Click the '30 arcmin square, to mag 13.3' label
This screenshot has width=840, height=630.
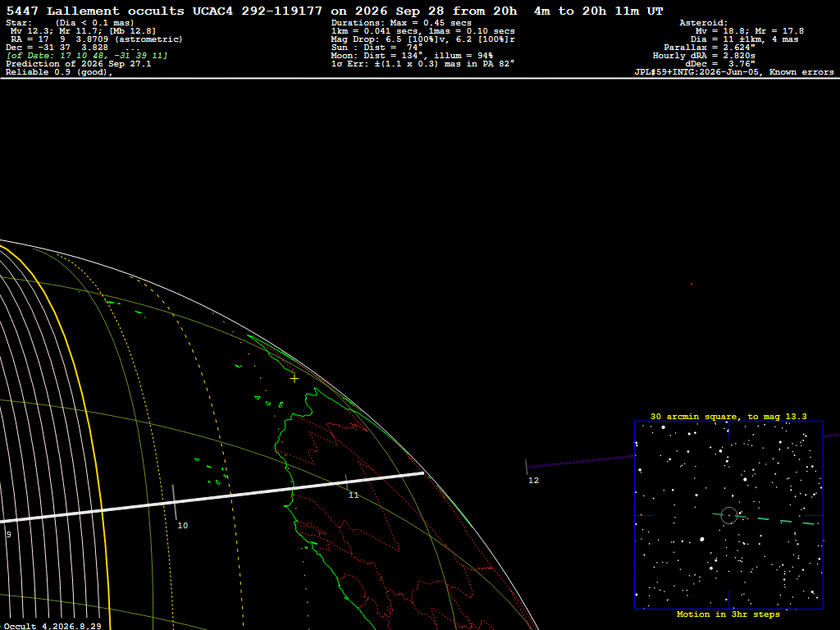tap(728, 416)
